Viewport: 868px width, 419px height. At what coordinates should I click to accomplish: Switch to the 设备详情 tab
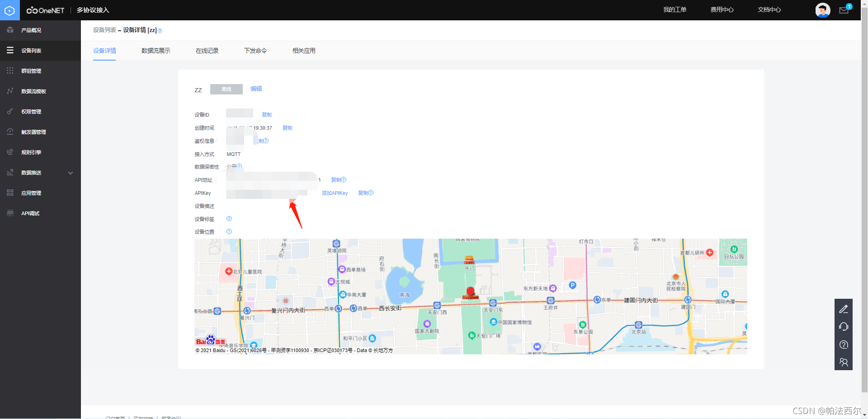click(104, 51)
